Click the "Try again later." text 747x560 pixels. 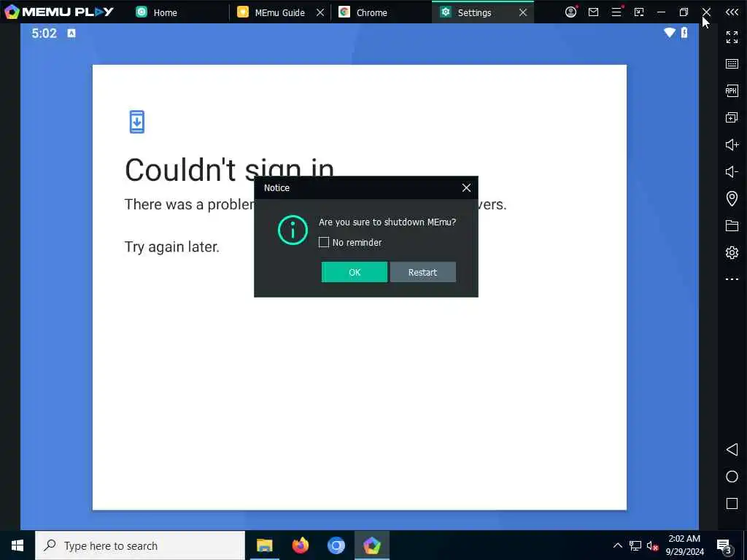point(172,246)
